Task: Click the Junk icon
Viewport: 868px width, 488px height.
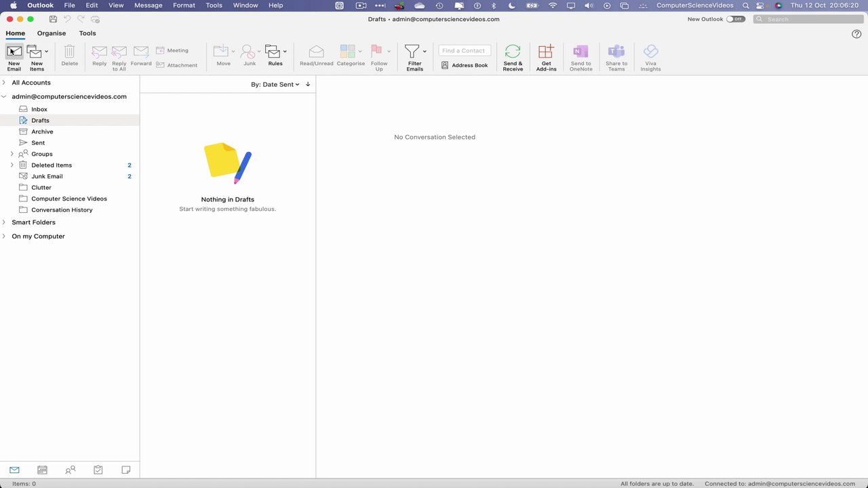Action: coord(248,52)
